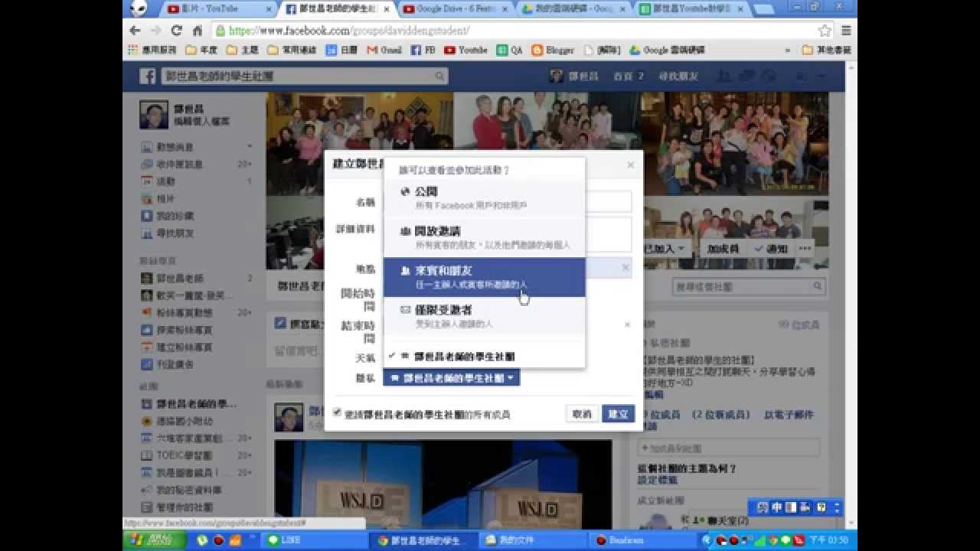Click the 通知 notifications button on cover
The width and height of the screenshot is (980, 551).
pyautogui.click(x=770, y=249)
